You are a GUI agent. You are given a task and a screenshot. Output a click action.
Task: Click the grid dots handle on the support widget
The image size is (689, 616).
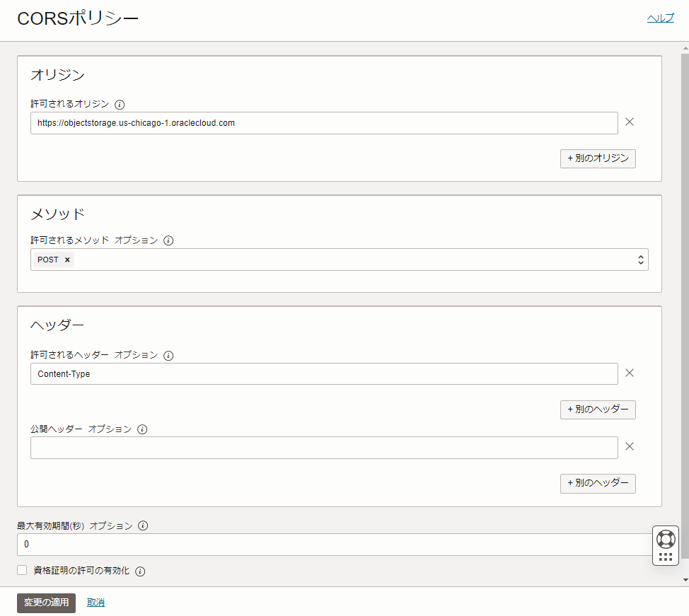tap(666, 557)
